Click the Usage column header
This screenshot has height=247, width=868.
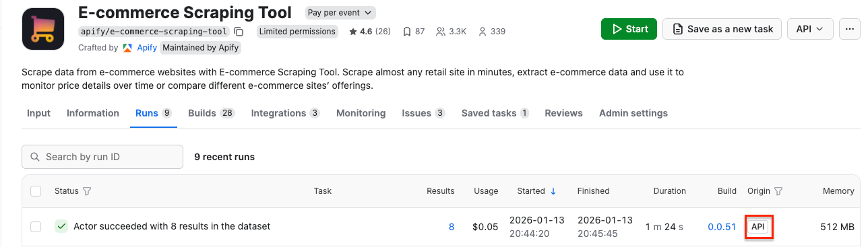coord(486,191)
